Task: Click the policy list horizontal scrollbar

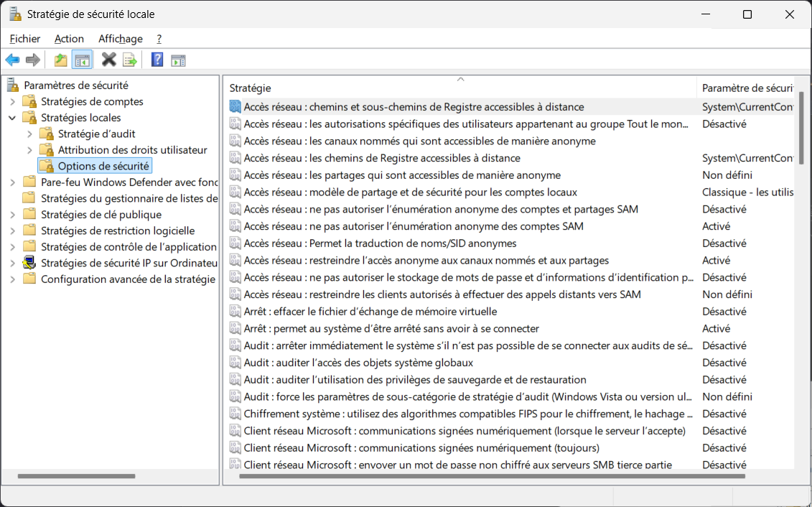Action: click(x=492, y=476)
